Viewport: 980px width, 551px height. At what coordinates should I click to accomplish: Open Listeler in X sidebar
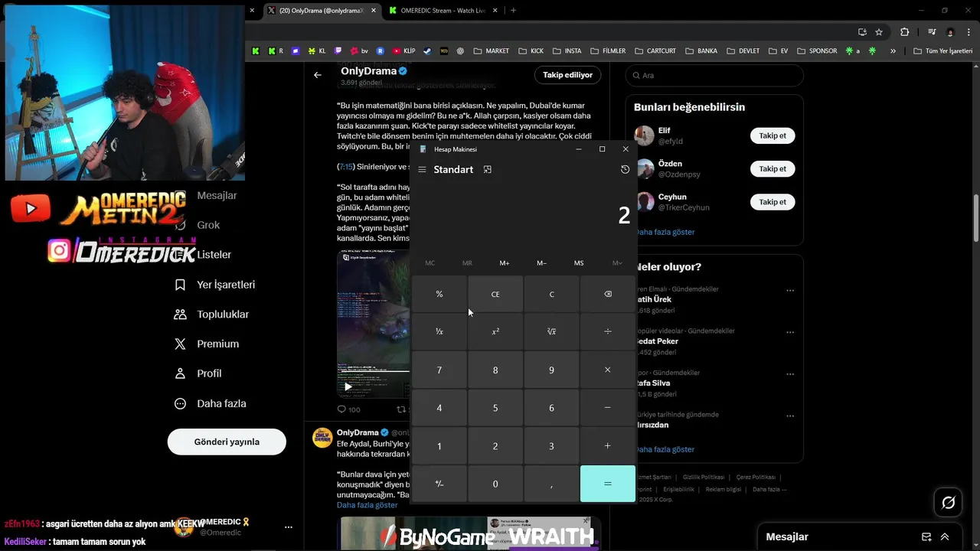pyautogui.click(x=214, y=255)
